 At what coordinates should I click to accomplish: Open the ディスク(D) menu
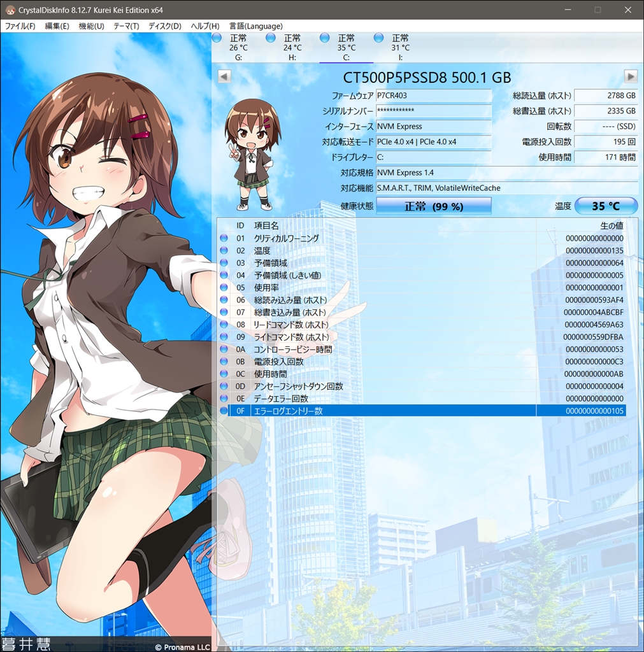click(165, 25)
